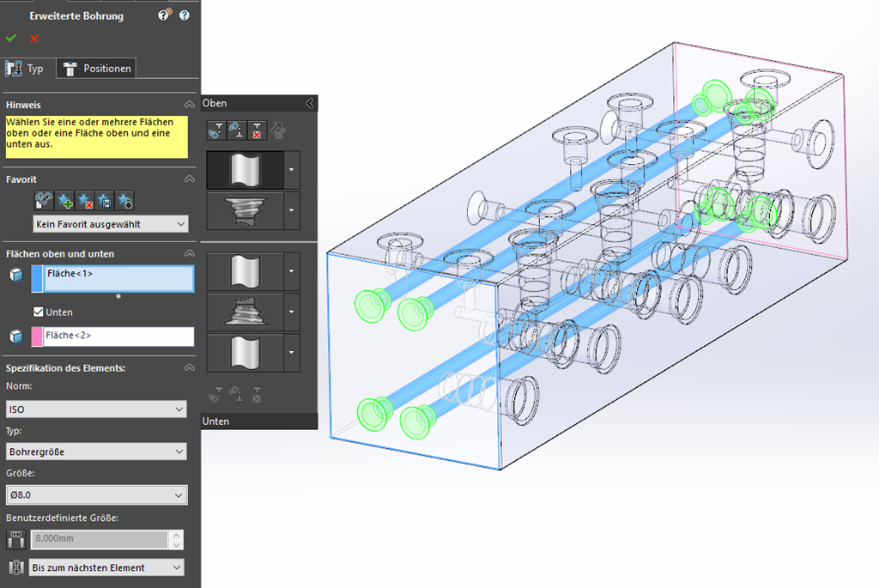Select the countersunk thread element thumbnail
This screenshot has width=879, height=588.
click(246, 211)
